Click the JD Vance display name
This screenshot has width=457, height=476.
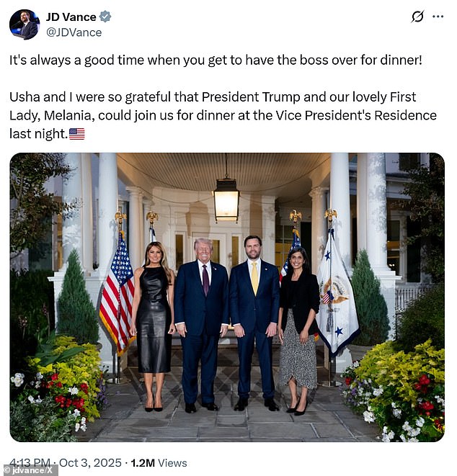point(71,17)
